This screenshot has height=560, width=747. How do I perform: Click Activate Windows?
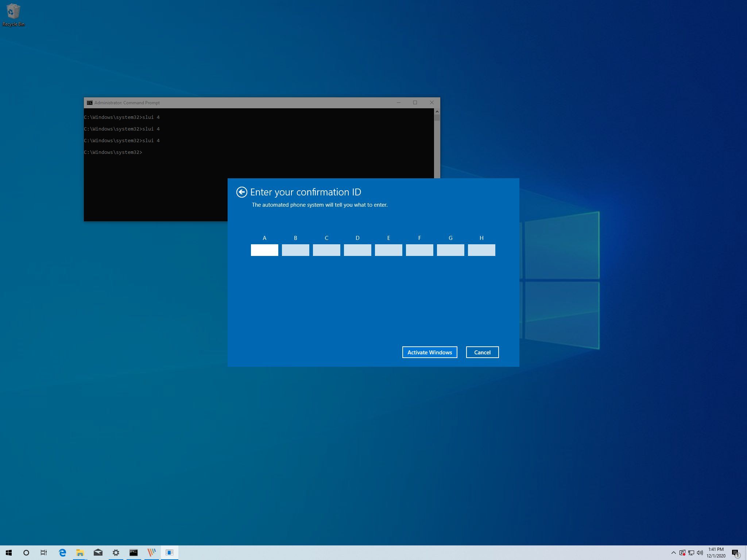(x=430, y=352)
